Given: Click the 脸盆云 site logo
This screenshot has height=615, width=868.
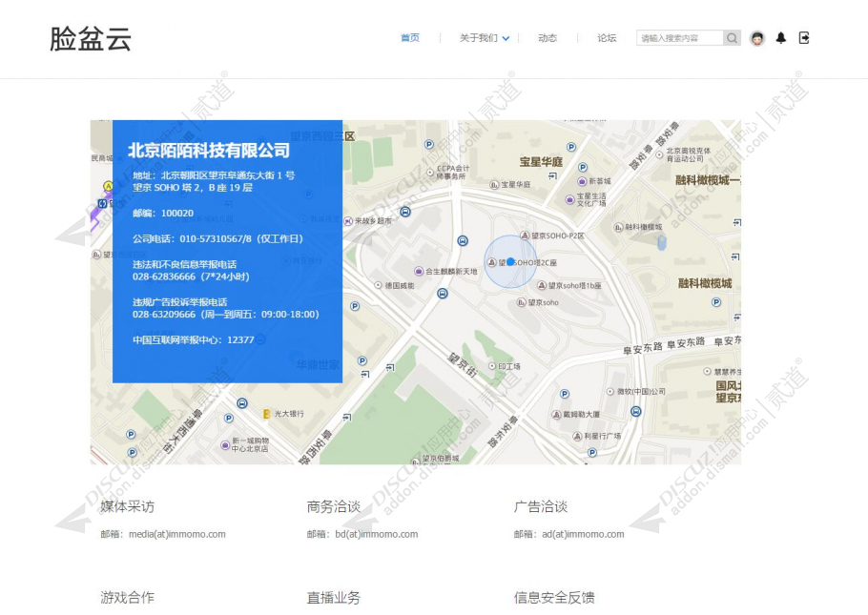Looking at the screenshot, I should click(91, 39).
